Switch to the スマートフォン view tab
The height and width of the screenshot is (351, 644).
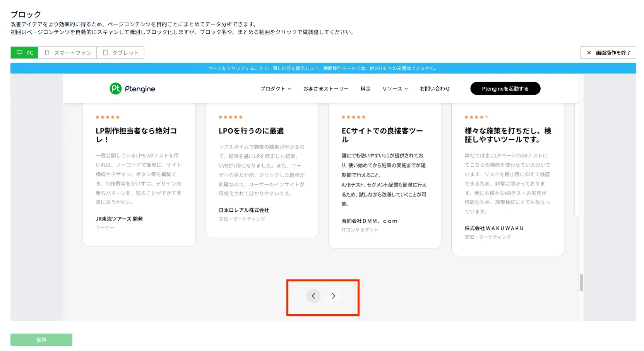tap(67, 53)
